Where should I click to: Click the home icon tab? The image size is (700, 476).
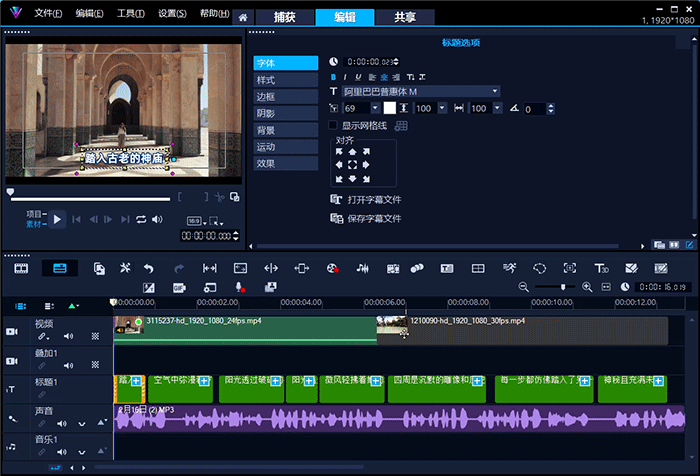(x=243, y=17)
